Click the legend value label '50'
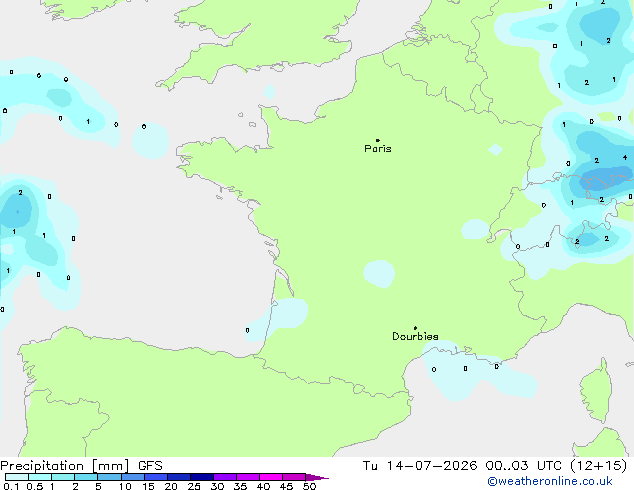The image size is (634, 490). click(309, 486)
